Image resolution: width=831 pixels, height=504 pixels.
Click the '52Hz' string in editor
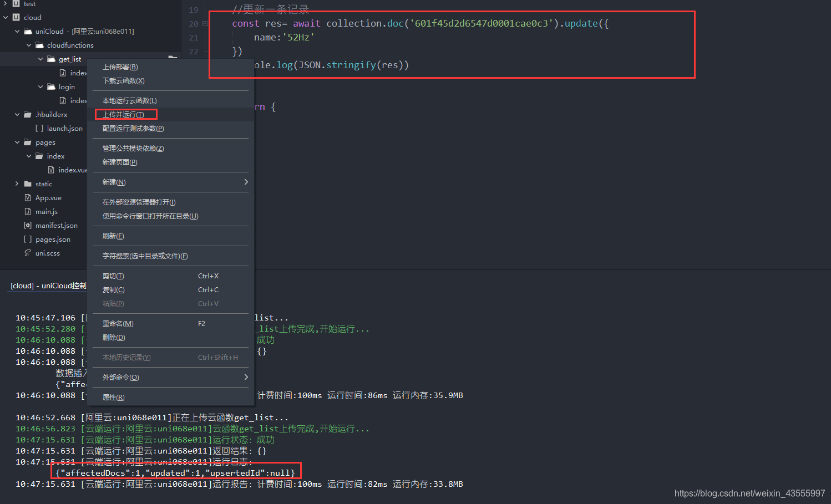click(x=299, y=37)
